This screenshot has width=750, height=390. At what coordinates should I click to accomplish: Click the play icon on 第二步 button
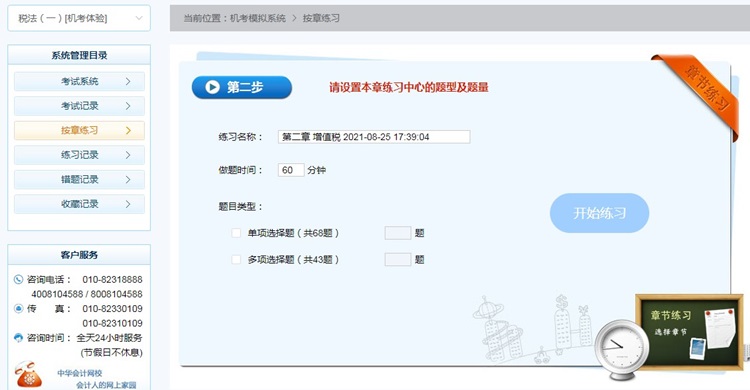[x=212, y=87]
